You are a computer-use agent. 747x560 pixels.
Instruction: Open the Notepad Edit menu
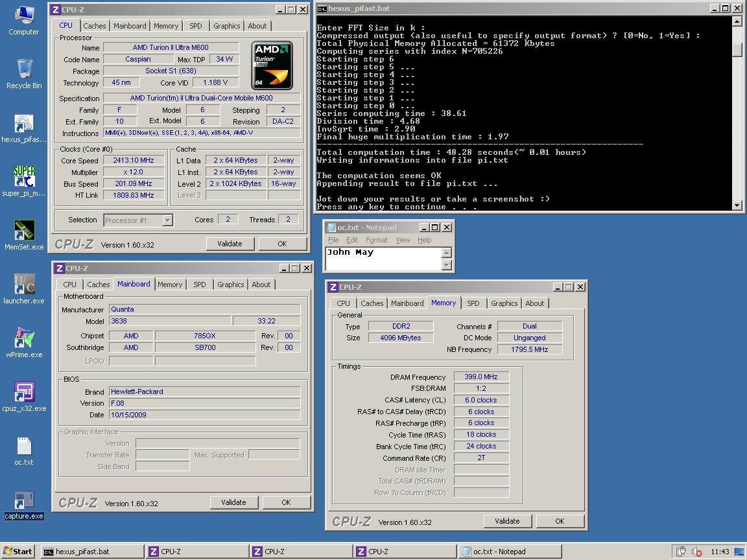coord(352,240)
